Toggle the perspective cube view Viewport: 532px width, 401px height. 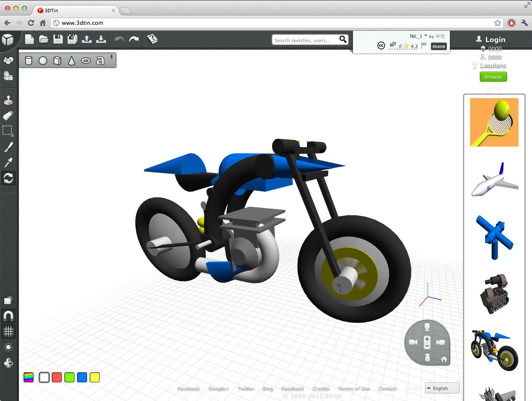(8, 300)
